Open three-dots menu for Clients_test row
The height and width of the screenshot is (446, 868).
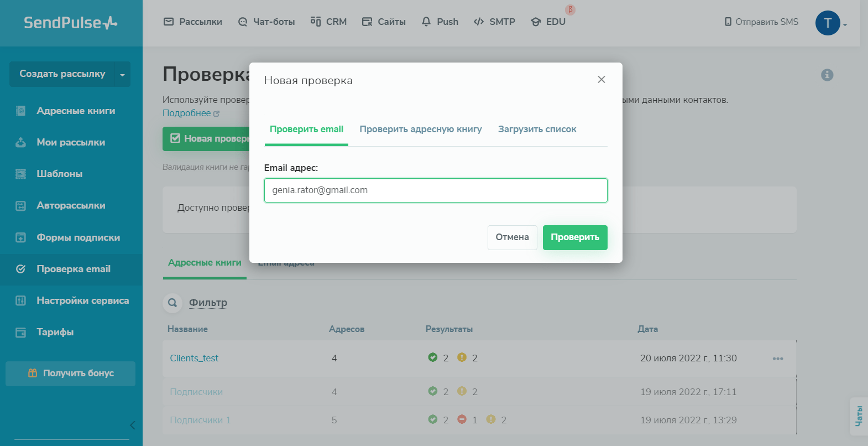click(x=777, y=359)
